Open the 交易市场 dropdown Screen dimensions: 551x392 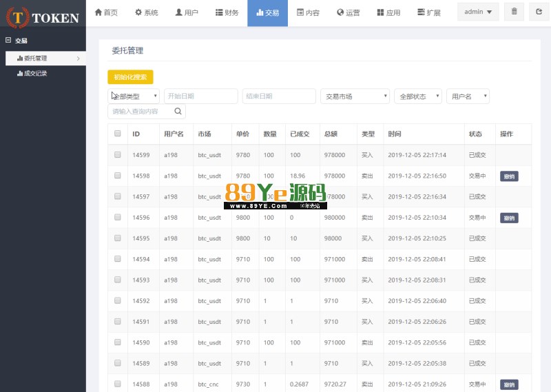pyautogui.click(x=355, y=96)
